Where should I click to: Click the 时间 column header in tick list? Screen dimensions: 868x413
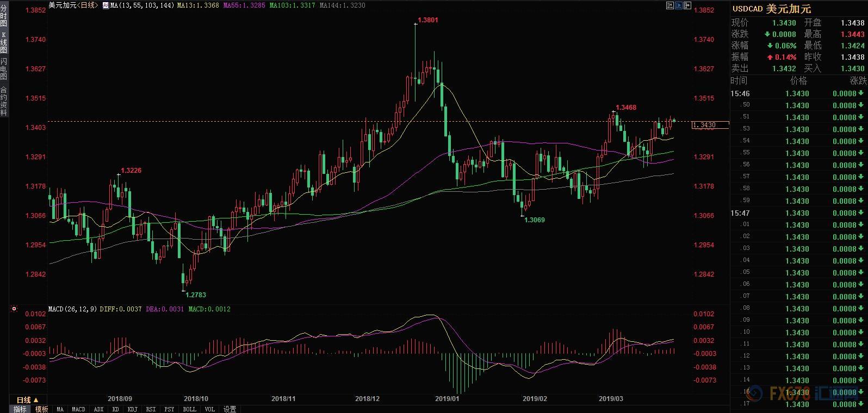pyautogui.click(x=739, y=80)
